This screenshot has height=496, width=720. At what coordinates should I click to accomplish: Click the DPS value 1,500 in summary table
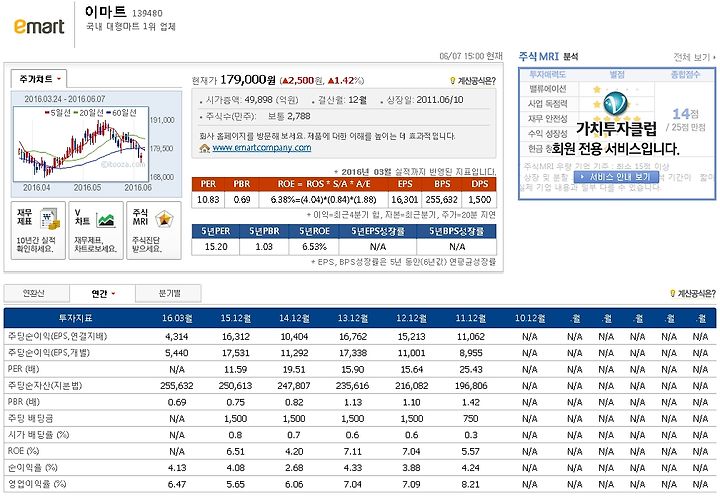(479, 200)
